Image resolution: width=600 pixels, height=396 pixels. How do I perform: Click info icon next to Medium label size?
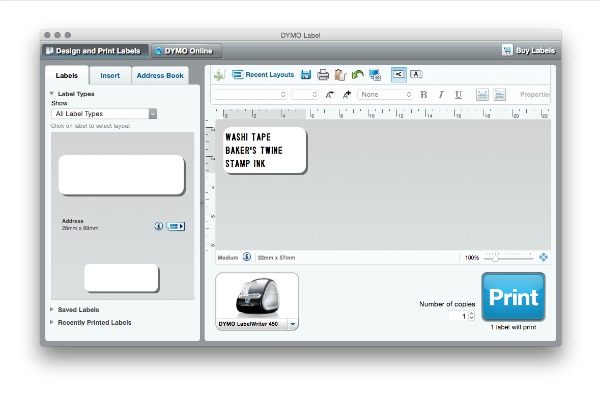247,257
